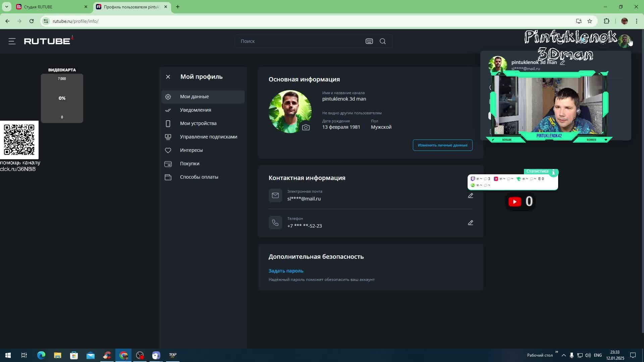Open the Chrome extensions puzzle icon

pyautogui.click(x=606, y=21)
